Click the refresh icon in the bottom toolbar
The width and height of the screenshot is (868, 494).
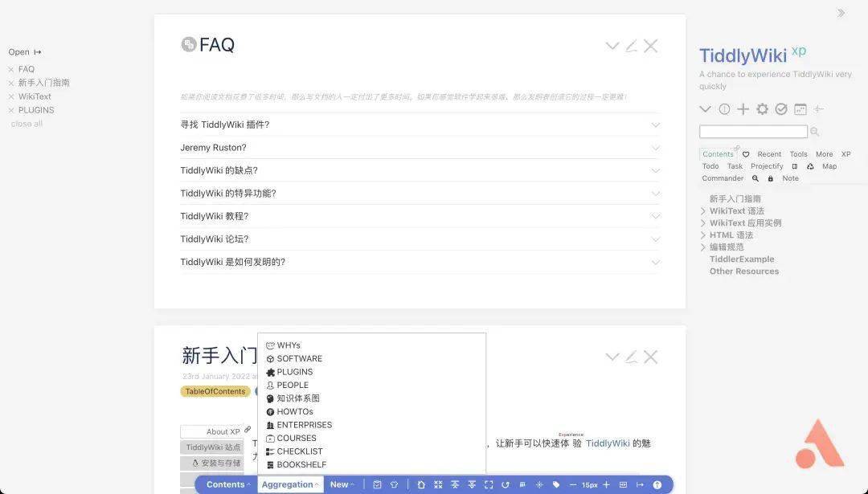(505, 484)
